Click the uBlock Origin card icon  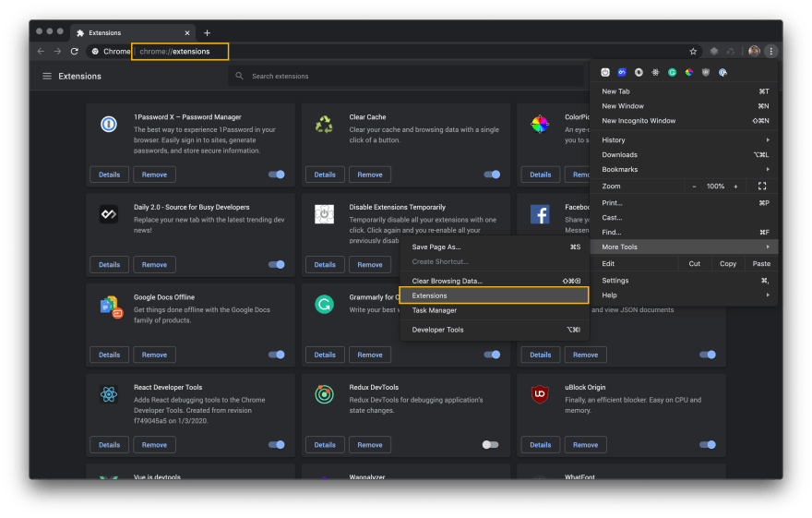pyautogui.click(x=540, y=394)
